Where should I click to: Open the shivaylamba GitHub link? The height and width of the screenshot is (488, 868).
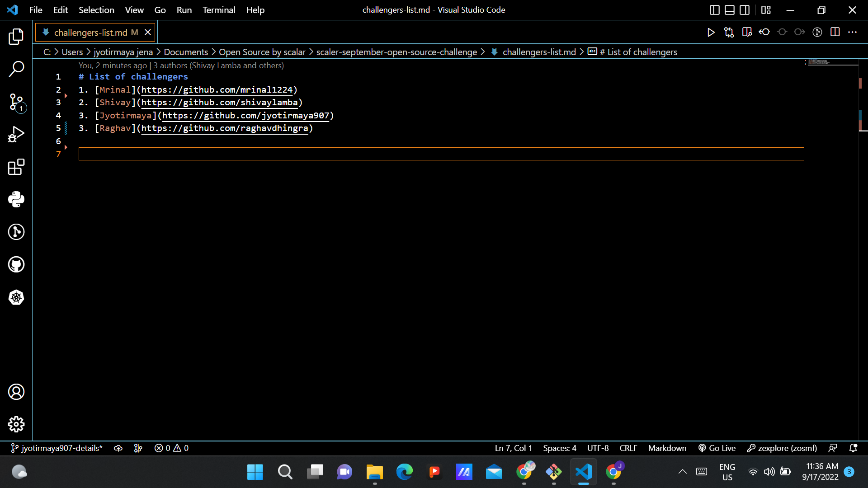click(x=220, y=103)
